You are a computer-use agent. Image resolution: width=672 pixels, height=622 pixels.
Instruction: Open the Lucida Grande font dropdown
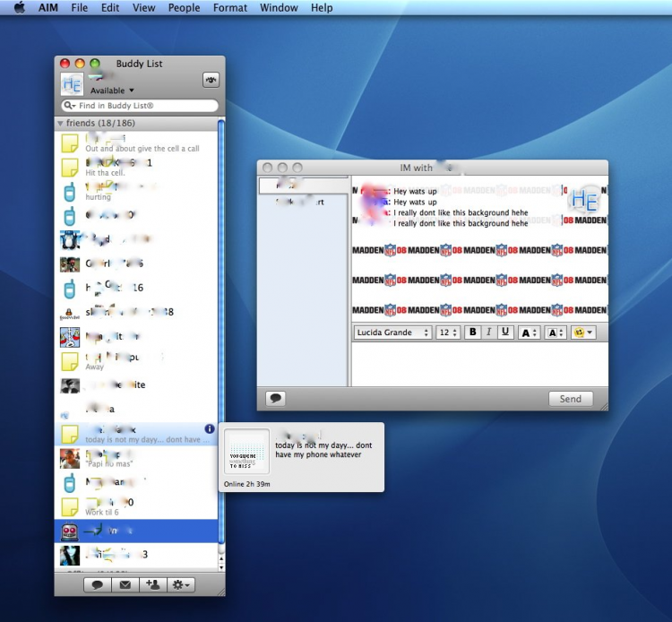[x=392, y=333]
